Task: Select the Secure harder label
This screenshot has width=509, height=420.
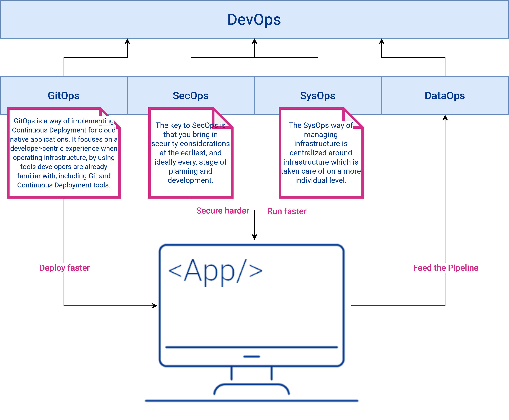Action: click(223, 210)
